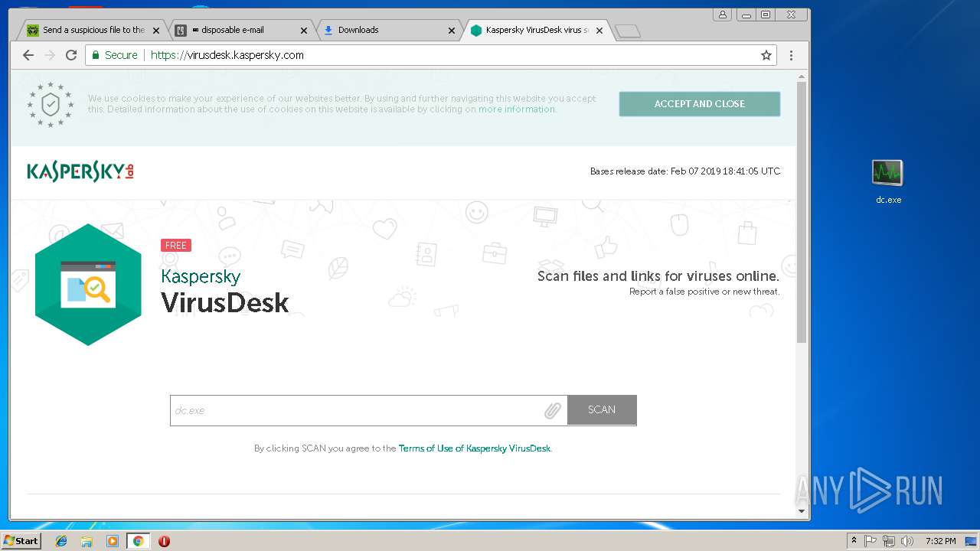Screen dimensions: 980x551
Task: Launch the media player taskbar icon
Action: (113, 541)
